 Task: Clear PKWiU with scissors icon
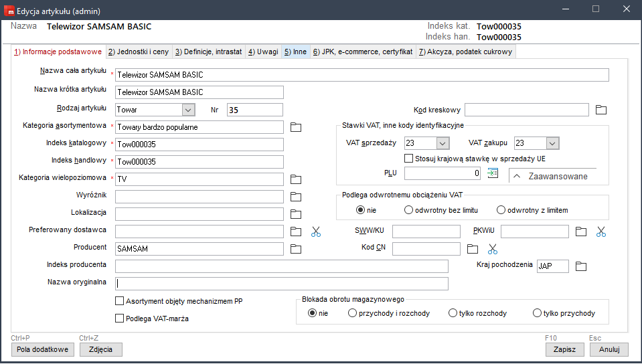pyautogui.click(x=600, y=232)
